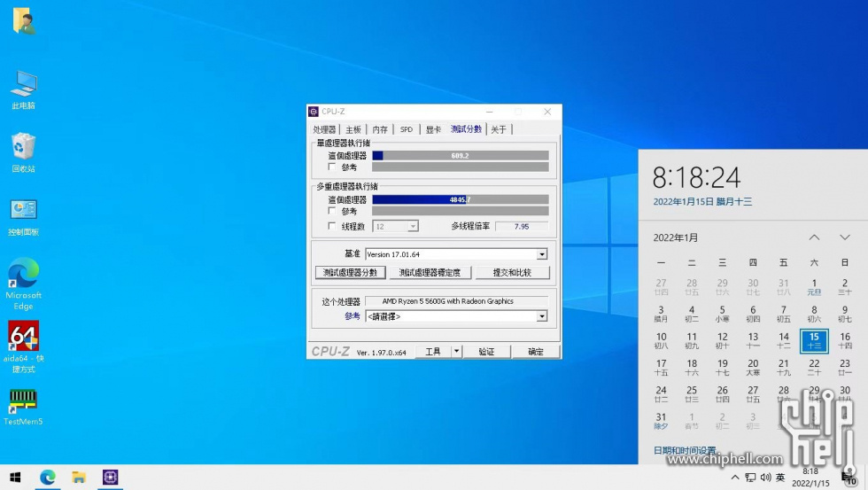The image size is (868, 490).
Task: Switch the 英 input method indicator
Action: click(x=780, y=478)
